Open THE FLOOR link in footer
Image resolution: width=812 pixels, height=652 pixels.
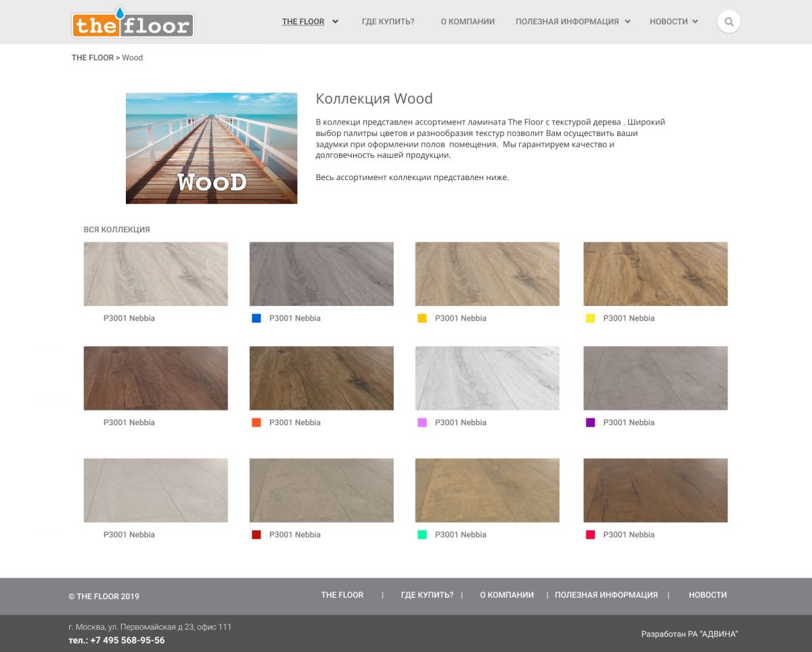tap(342, 595)
